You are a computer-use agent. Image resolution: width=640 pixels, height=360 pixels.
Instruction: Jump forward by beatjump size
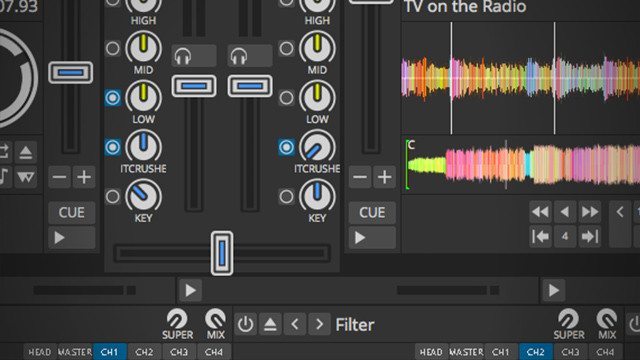point(589,236)
